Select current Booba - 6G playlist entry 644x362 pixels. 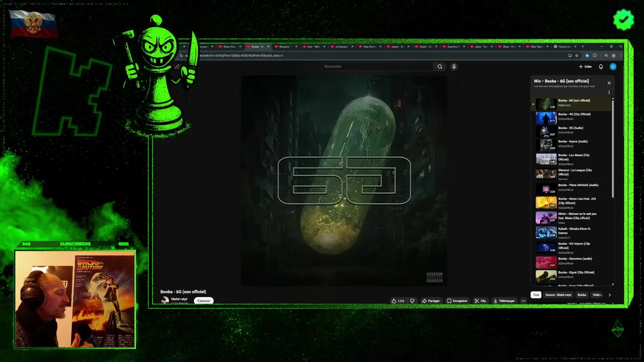[x=572, y=104]
